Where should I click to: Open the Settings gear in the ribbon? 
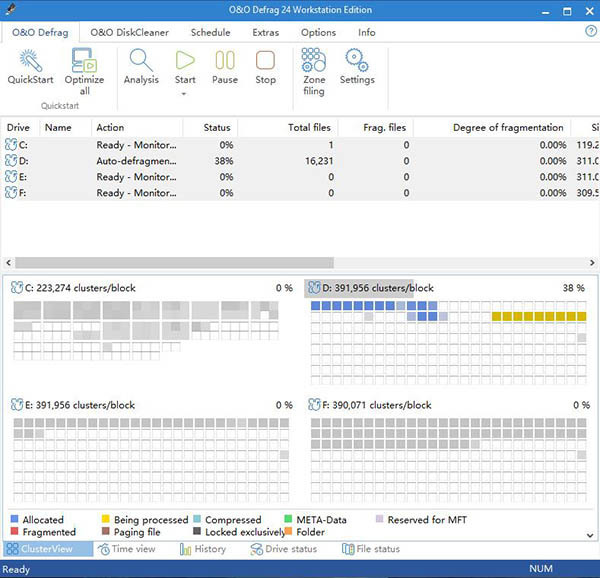[x=357, y=60]
